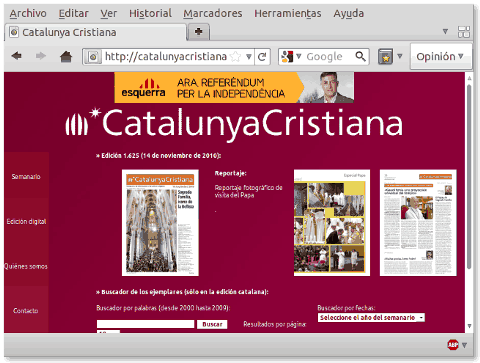This screenshot has height=363, width=480.
Task: Open the Editar menu
Action: [x=74, y=13]
